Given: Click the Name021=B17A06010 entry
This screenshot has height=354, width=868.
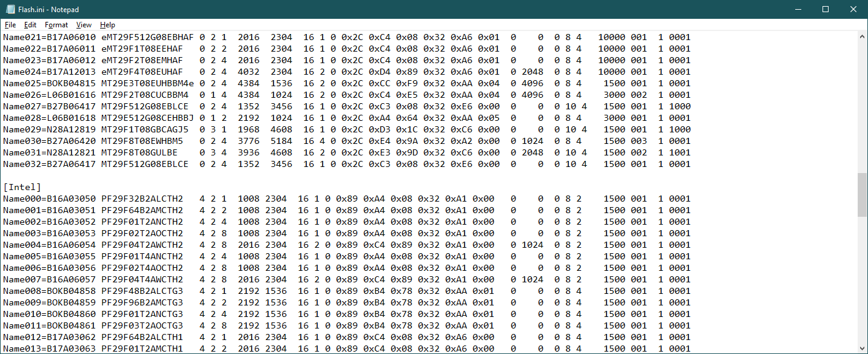Looking at the screenshot, I should (x=49, y=37).
